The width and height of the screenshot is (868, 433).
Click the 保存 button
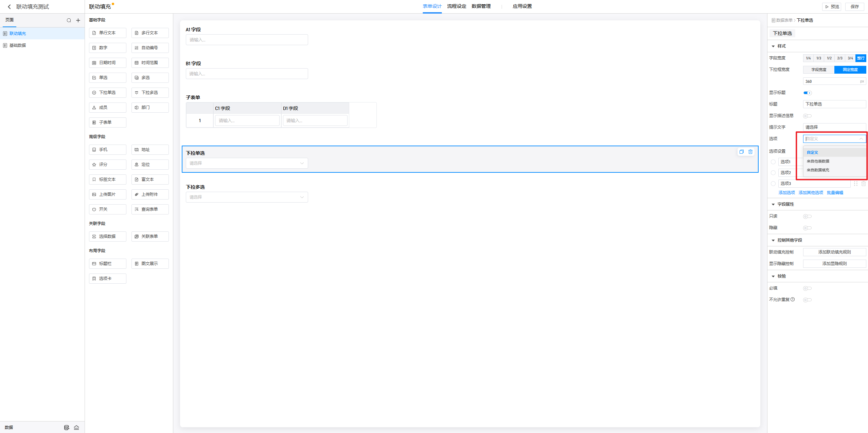tap(854, 6)
